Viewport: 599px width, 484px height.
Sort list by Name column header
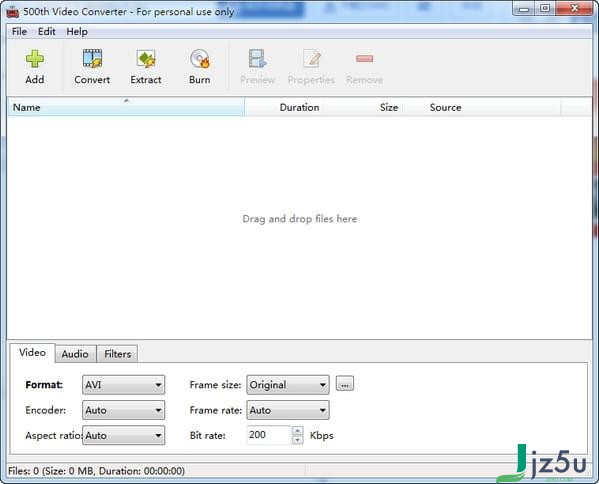tap(126, 107)
